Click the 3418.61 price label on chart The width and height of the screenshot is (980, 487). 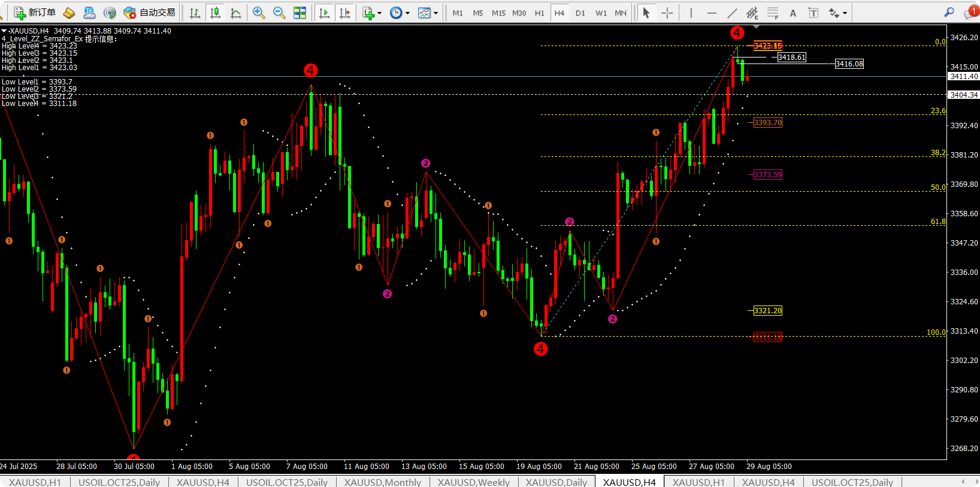click(791, 58)
